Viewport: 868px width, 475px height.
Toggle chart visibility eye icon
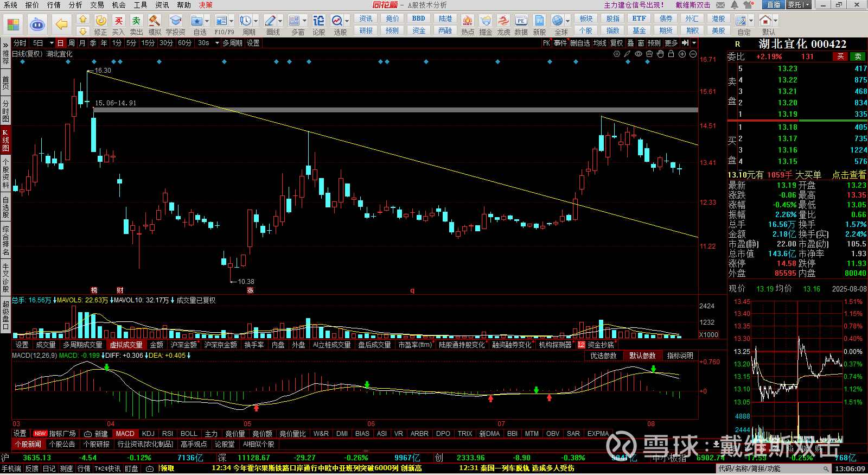click(x=639, y=54)
